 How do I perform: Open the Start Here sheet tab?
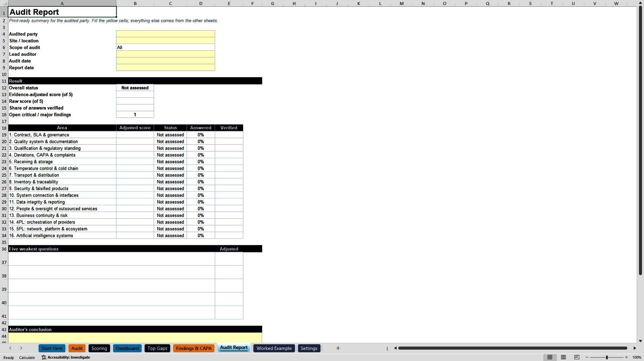click(x=52, y=348)
